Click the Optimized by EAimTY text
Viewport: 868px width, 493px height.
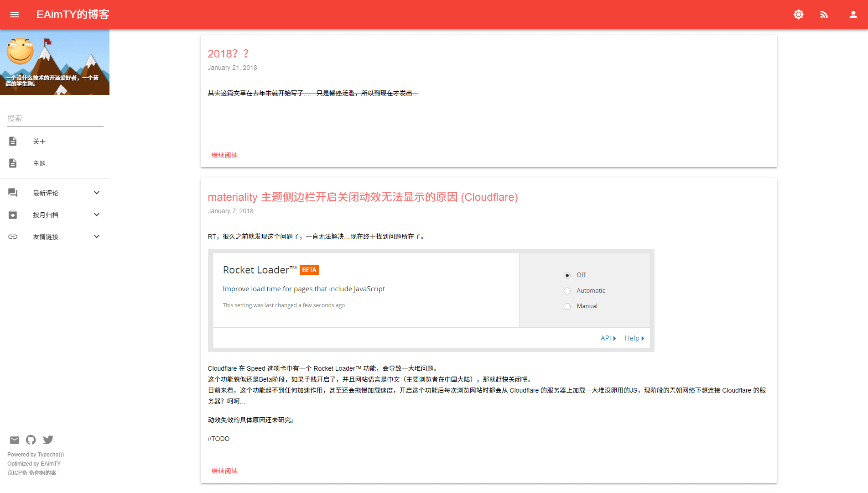point(34,464)
